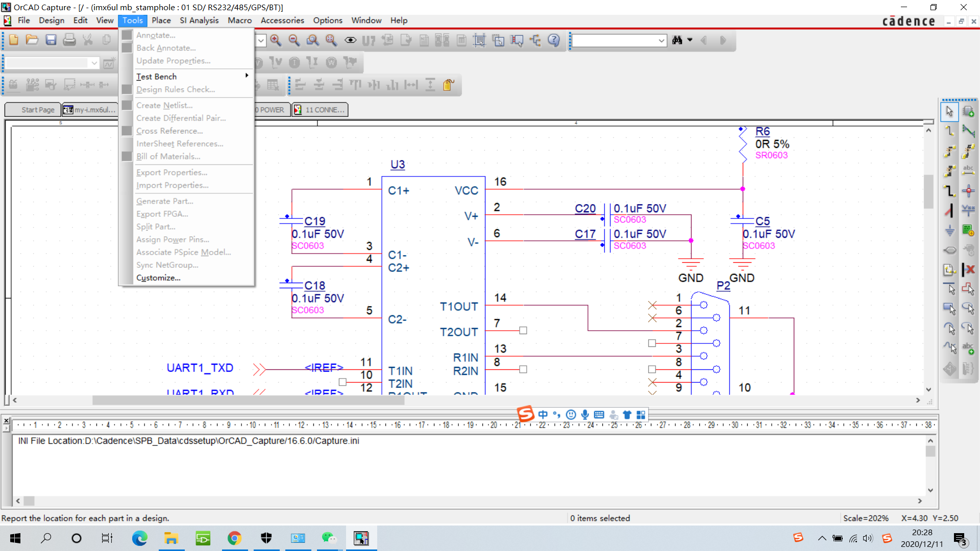
Task: Click the schematic vertical scrollbar thumb
Action: 928,191
